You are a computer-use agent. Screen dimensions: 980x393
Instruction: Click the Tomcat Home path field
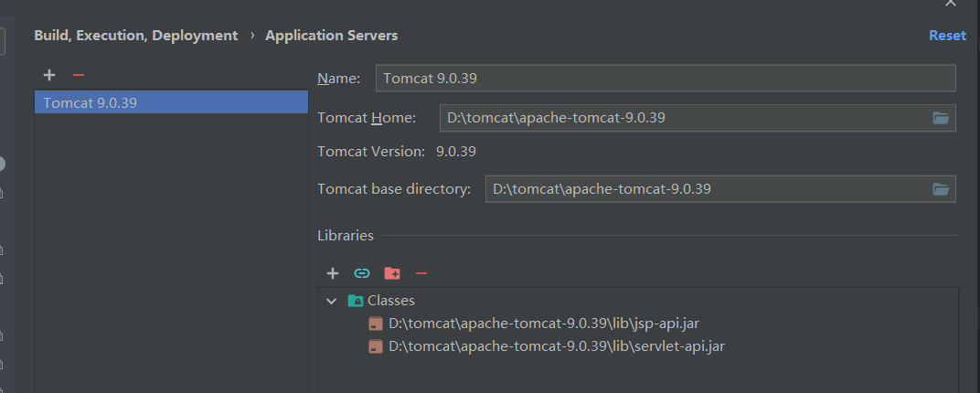click(681, 118)
